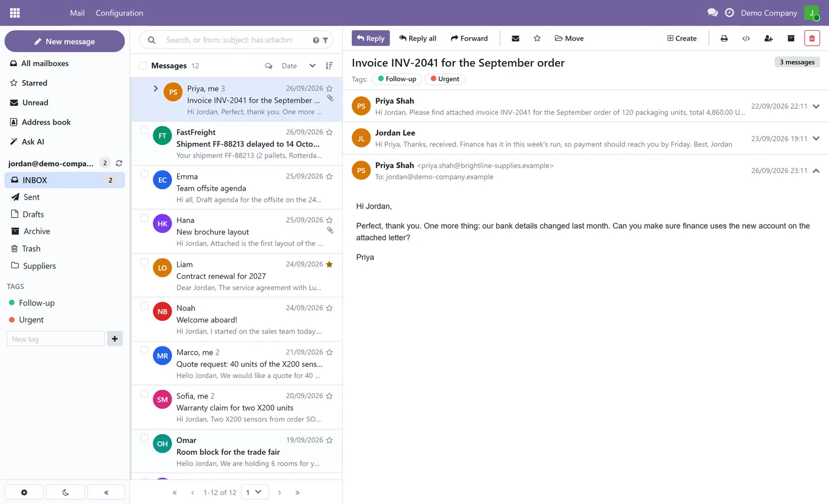Collapse the sidebar with double chevron
The image size is (829, 504).
[106, 492]
